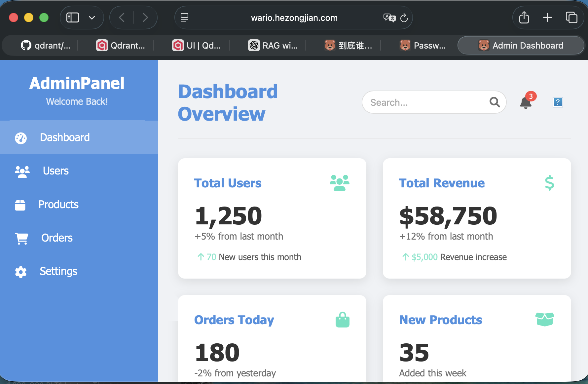Screen dimensions: 588x384
Task: Go to Orders in the sidebar
Action: 57,238
